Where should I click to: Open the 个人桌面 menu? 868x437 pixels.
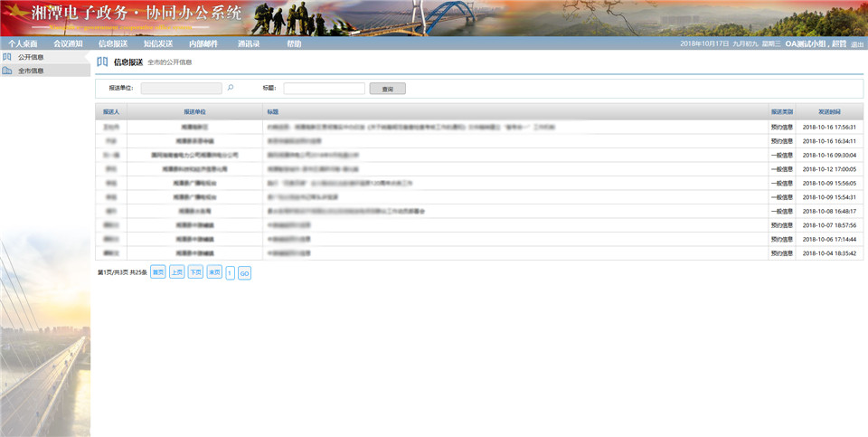click(23, 43)
